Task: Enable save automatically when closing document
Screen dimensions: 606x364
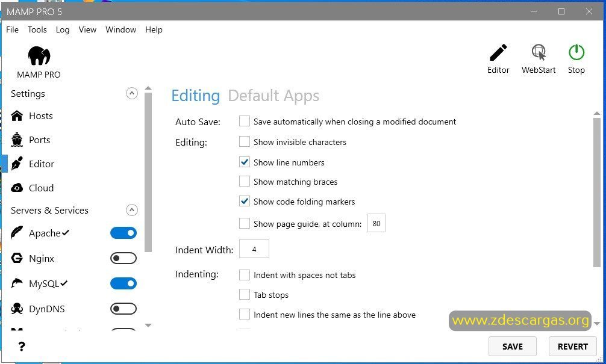Action: [x=244, y=121]
